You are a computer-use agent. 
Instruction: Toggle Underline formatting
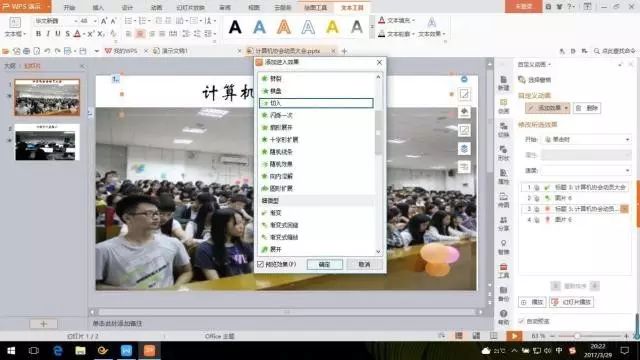pos(58,34)
